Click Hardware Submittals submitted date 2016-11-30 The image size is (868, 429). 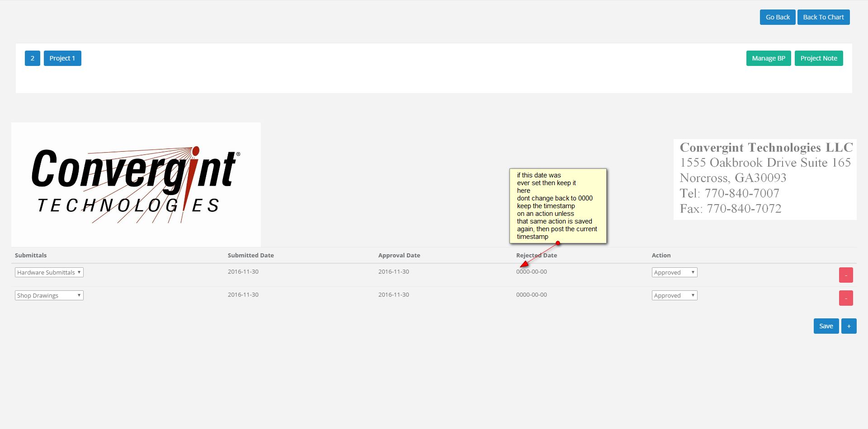click(243, 271)
